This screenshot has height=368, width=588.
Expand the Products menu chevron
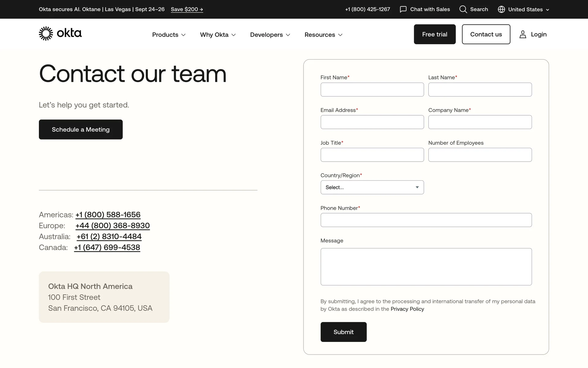click(183, 35)
